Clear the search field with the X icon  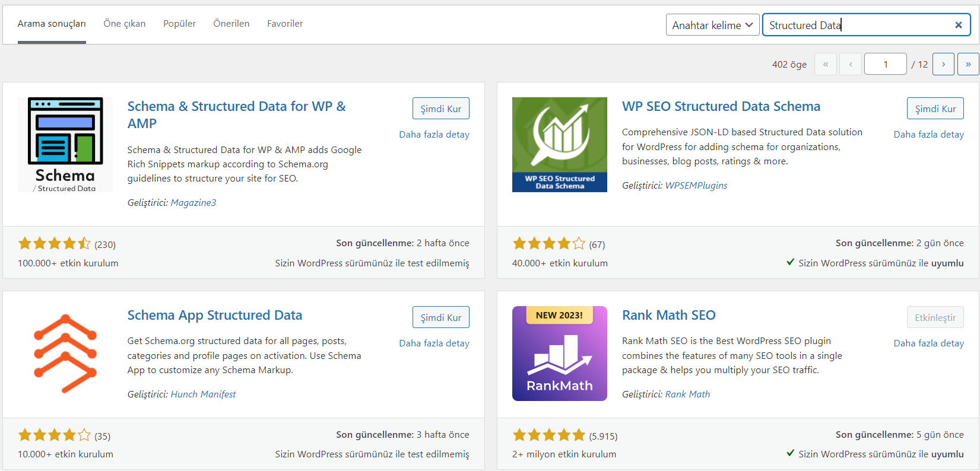(x=958, y=25)
